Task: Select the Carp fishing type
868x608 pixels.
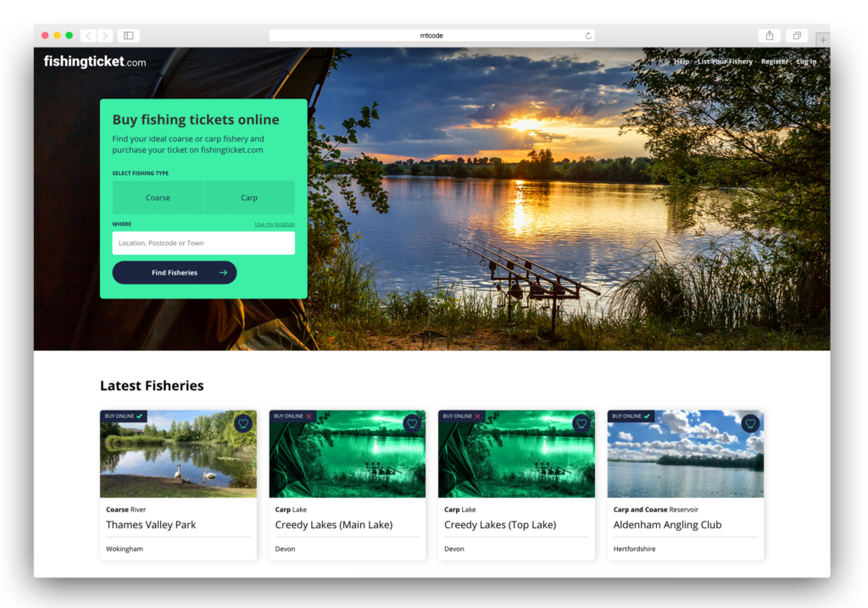Action: [x=249, y=197]
